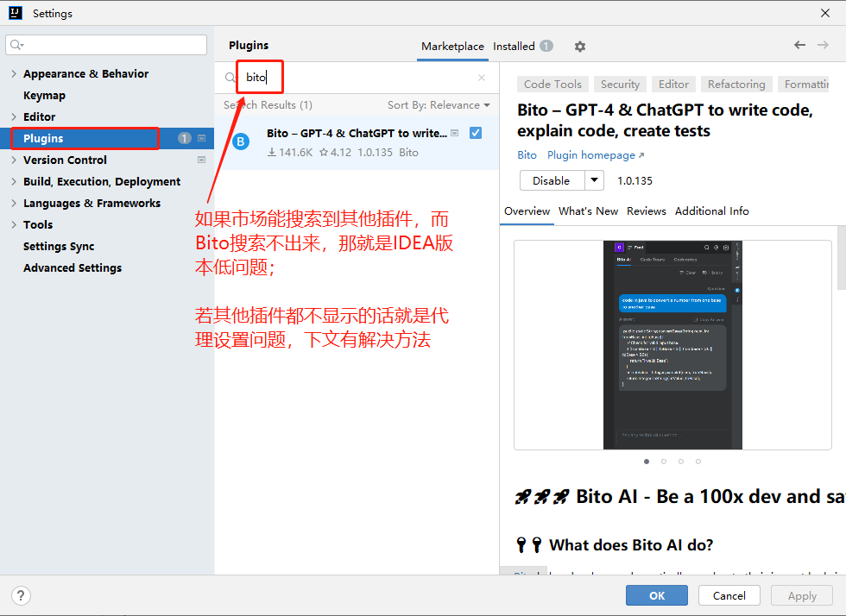
Task: Click the Formatting tag
Action: tap(804, 85)
